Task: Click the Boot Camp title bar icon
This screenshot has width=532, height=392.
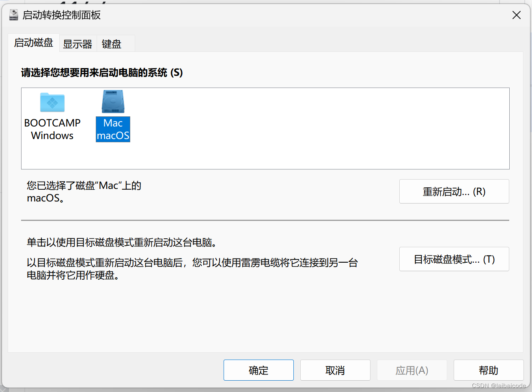Action: pyautogui.click(x=13, y=15)
